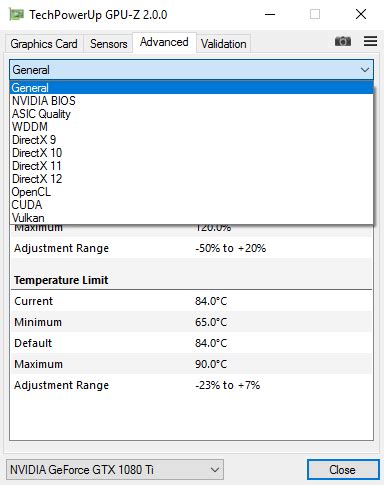The width and height of the screenshot is (384, 485).
Task: Click the camera screenshot icon
Action: click(343, 42)
